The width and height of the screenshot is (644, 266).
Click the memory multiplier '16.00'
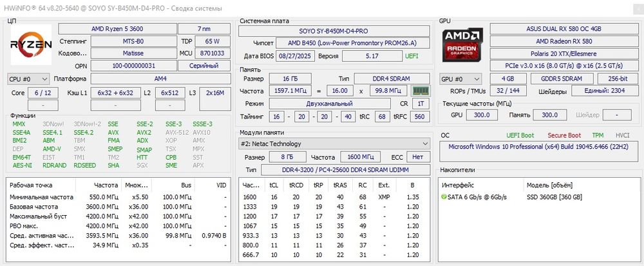click(340, 91)
